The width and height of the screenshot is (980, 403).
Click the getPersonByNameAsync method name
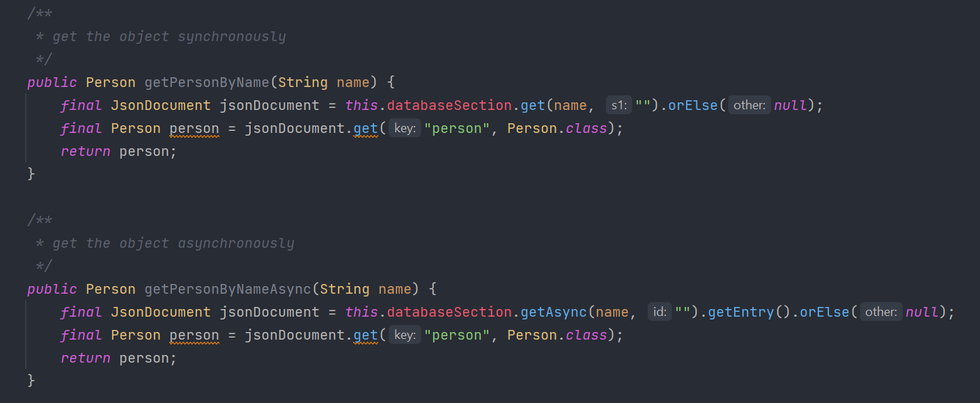(x=228, y=289)
